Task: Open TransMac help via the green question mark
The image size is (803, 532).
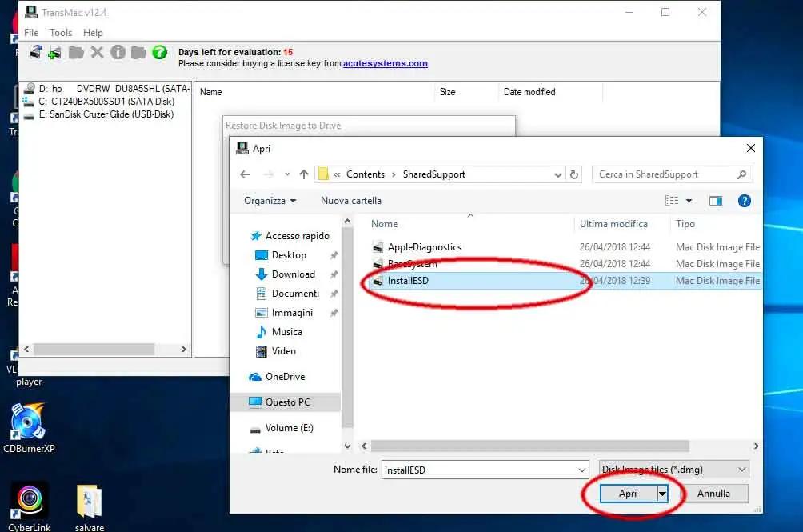Action: 158,51
